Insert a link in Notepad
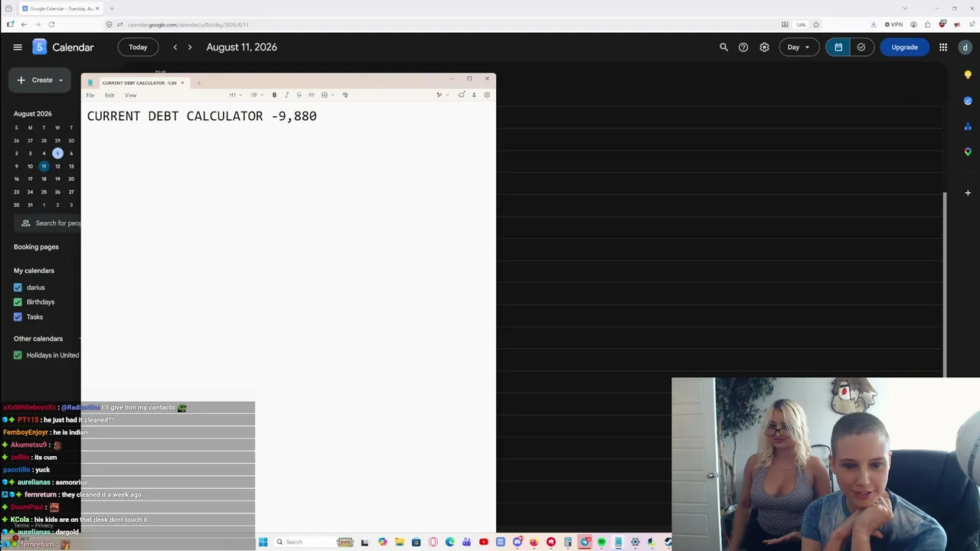This screenshot has height=551, width=980. point(311,95)
